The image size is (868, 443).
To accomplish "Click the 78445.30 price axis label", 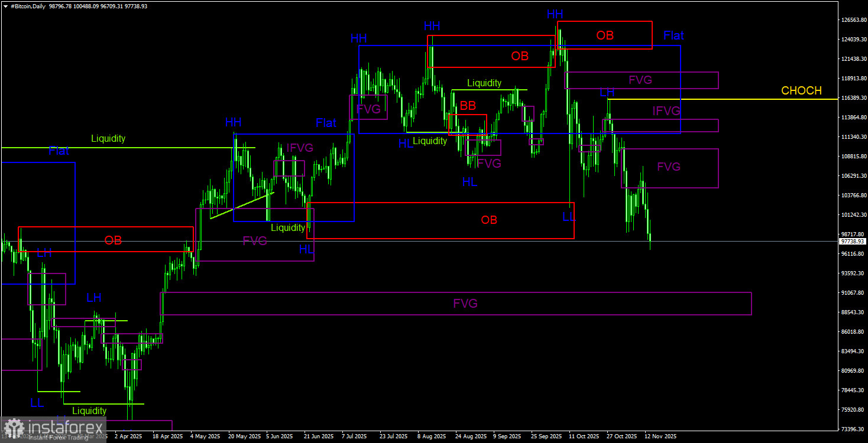I will [x=851, y=390].
